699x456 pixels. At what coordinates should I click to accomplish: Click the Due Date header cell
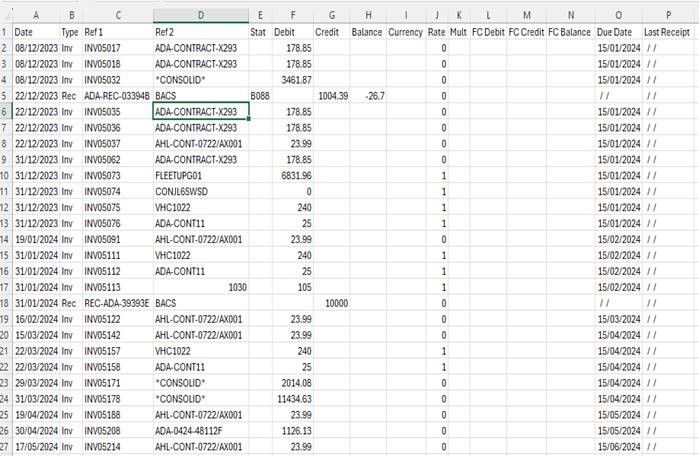point(619,32)
